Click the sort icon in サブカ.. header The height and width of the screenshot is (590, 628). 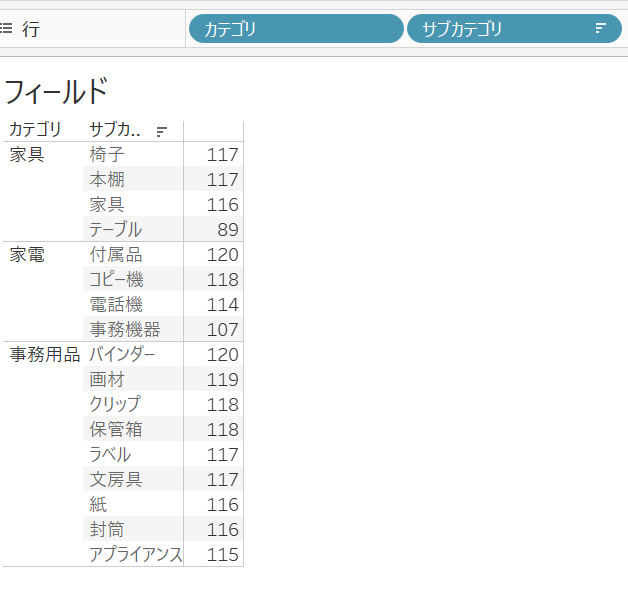click(161, 131)
